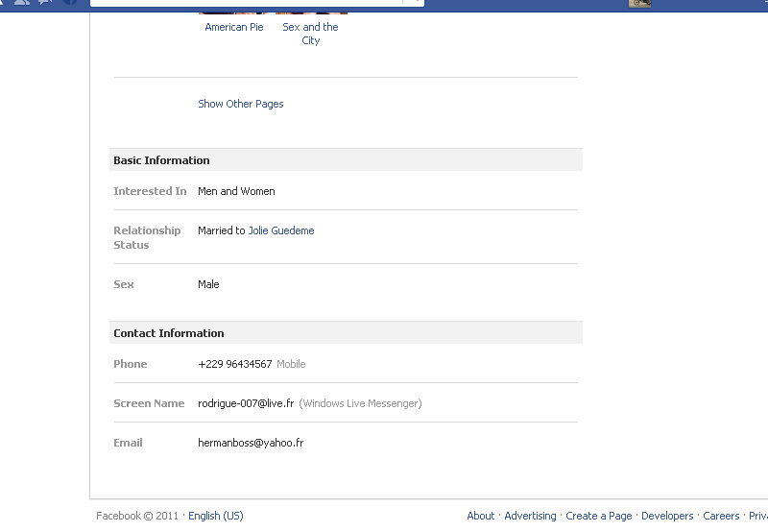The image size is (768, 532).
Task: Expand Show Other Pages
Action: [241, 104]
